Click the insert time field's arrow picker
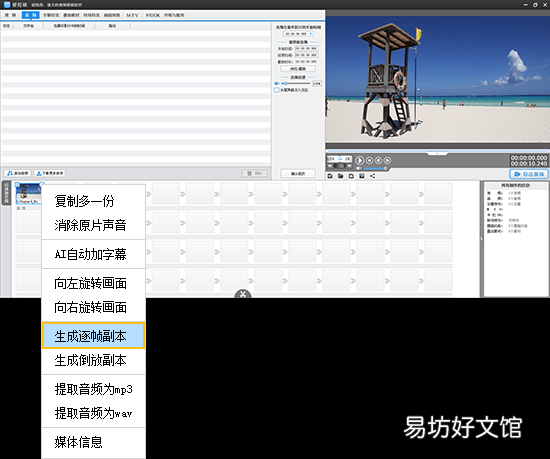 pyautogui.click(x=311, y=34)
